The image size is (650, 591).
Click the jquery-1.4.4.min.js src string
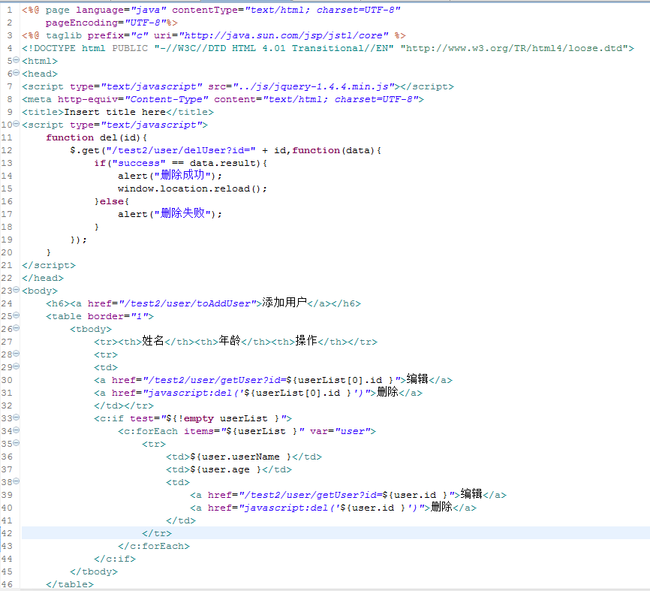314,87
